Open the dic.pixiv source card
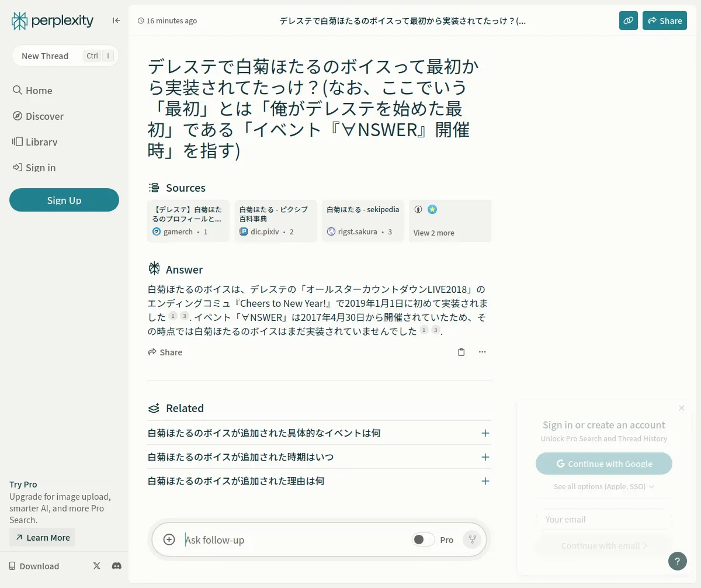 click(276, 221)
